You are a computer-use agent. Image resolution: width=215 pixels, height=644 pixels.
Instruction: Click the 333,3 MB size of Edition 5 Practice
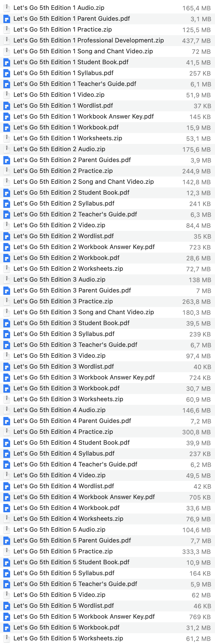click(x=196, y=552)
